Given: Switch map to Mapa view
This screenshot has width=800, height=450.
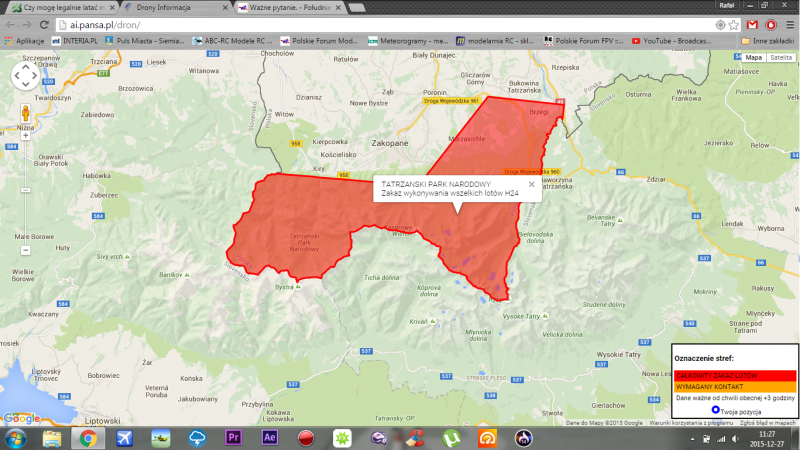Looking at the screenshot, I should coord(753,58).
